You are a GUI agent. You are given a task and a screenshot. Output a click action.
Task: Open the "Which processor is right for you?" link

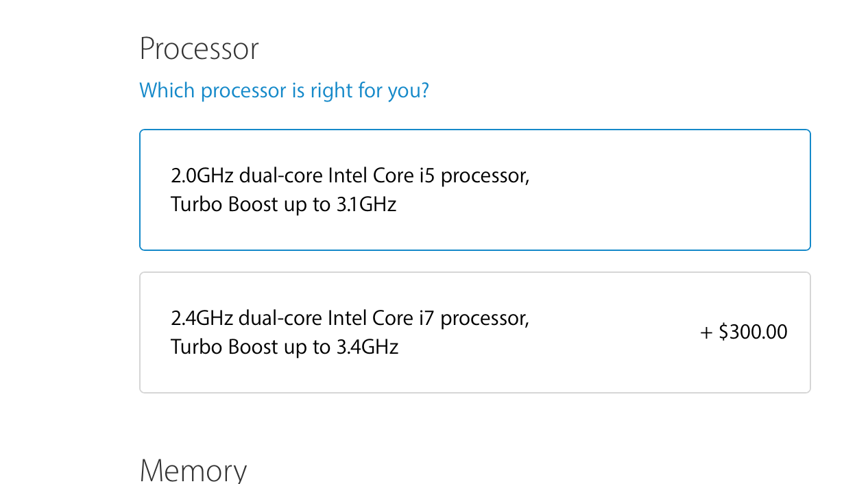pos(284,90)
